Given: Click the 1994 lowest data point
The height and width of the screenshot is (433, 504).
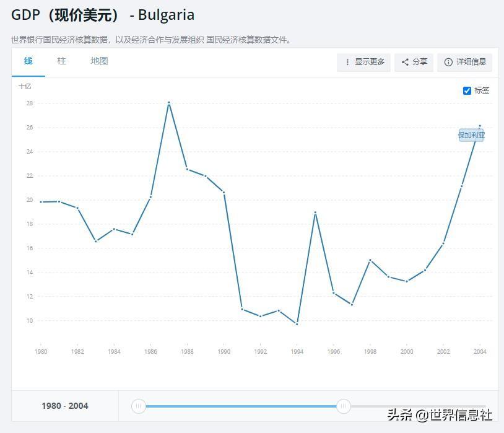Looking at the screenshot, I should pos(297,324).
